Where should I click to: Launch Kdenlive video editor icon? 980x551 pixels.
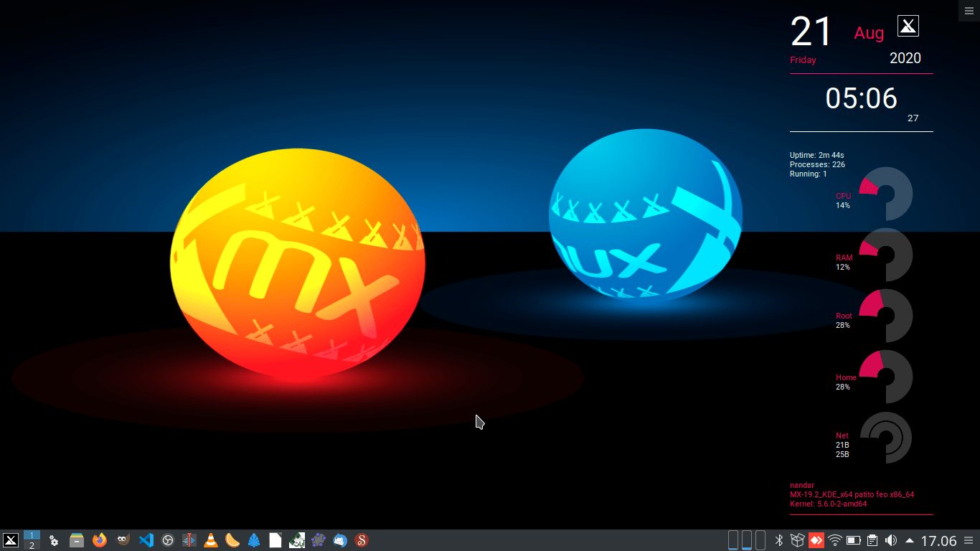coord(189,540)
